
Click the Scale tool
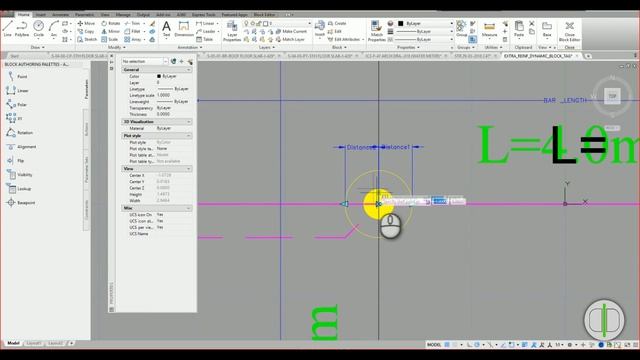coord(110,39)
